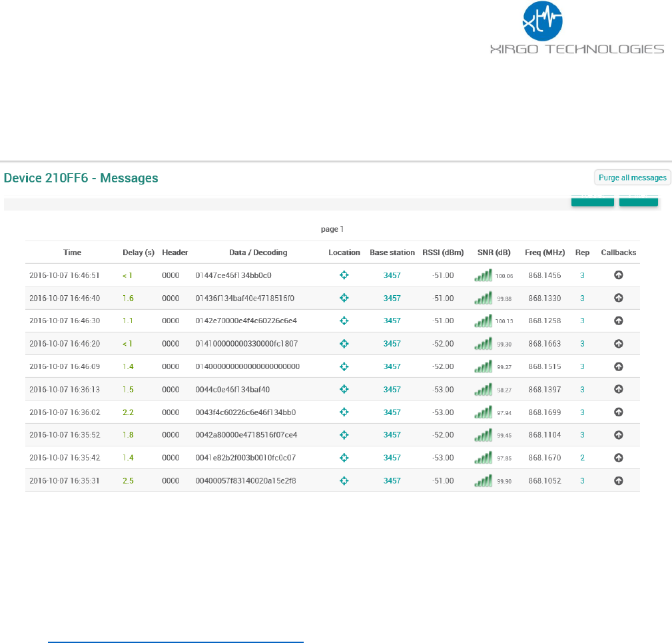This screenshot has height=643, width=672.
Task: Click Rep value 2 in 16:35:42 row
Action: coord(582,458)
